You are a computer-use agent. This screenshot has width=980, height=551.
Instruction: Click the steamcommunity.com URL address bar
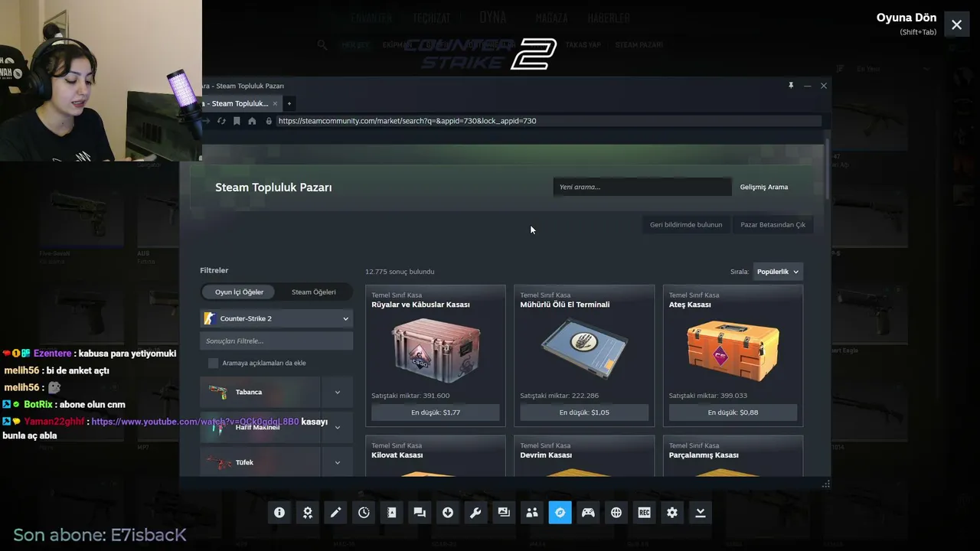pos(549,121)
